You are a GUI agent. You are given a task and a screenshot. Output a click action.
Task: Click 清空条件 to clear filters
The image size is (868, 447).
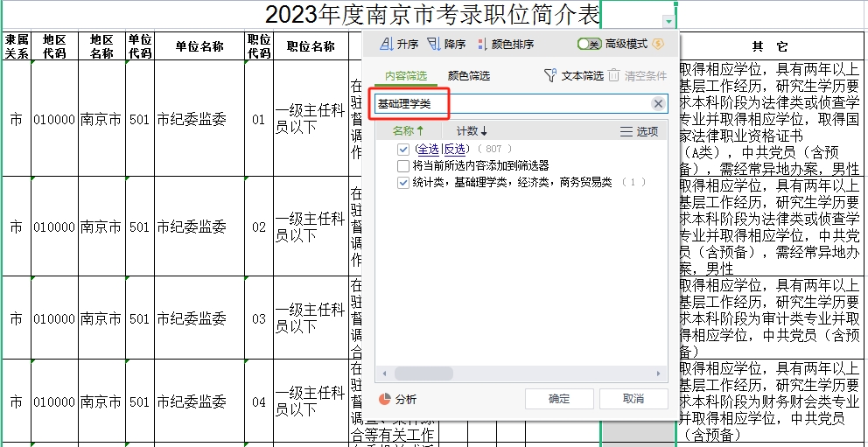coord(646,76)
